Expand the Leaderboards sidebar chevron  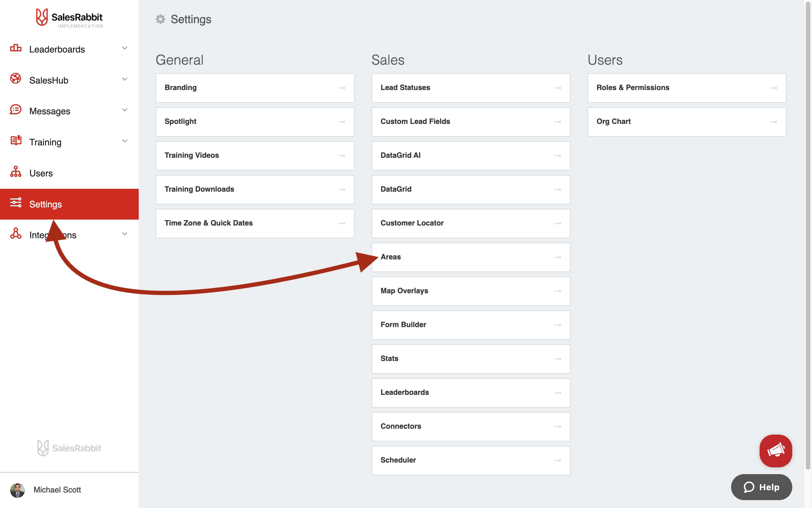tap(125, 48)
